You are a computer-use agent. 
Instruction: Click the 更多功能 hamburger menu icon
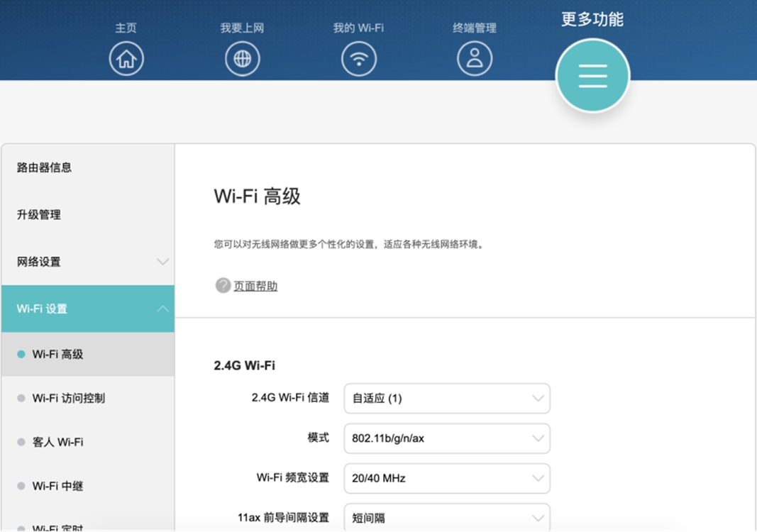point(592,76)
